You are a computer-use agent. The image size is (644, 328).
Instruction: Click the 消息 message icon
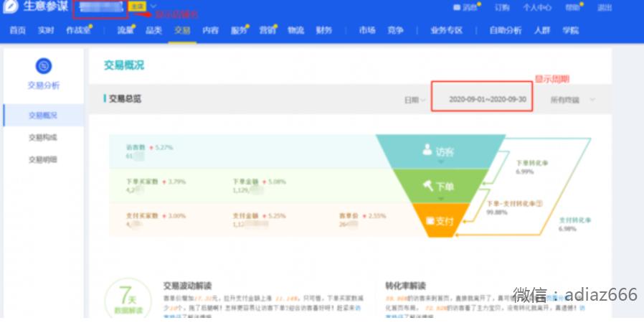click(x=456, y=7)
